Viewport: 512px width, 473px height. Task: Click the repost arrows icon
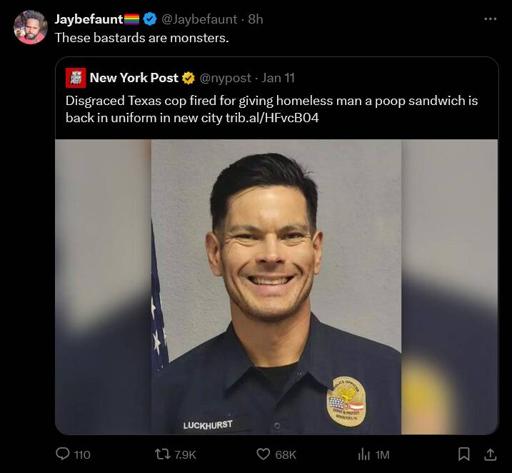point(163,454)
